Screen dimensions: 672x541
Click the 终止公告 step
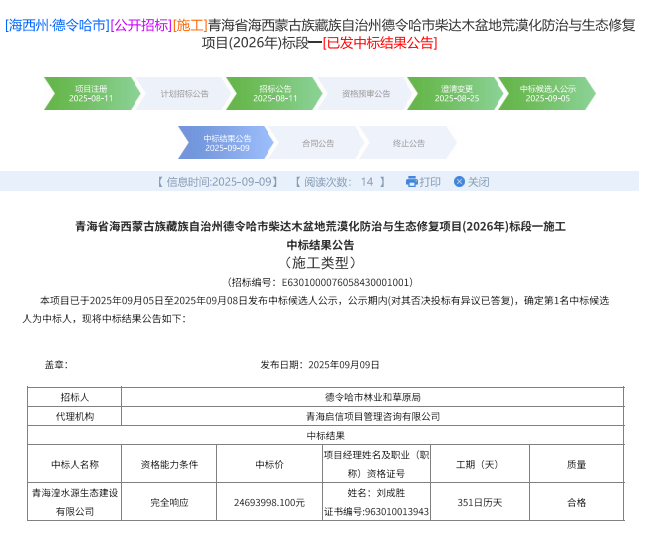[x=408, y=143]
